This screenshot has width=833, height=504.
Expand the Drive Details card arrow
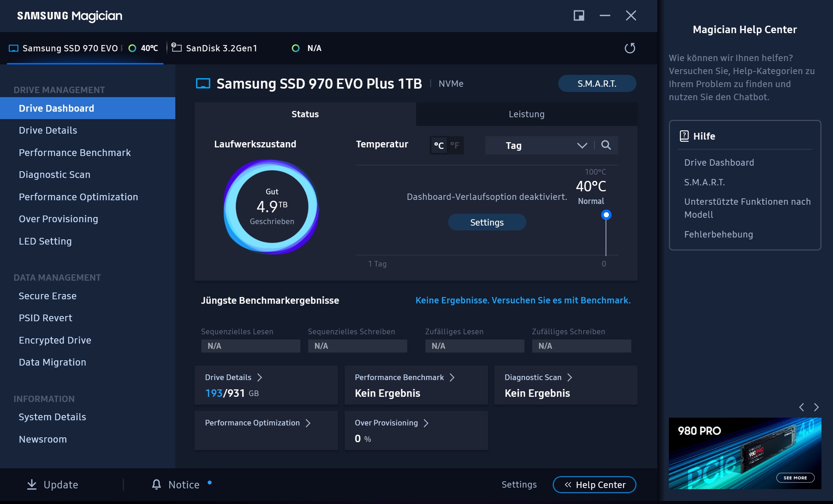click(260, 377)
